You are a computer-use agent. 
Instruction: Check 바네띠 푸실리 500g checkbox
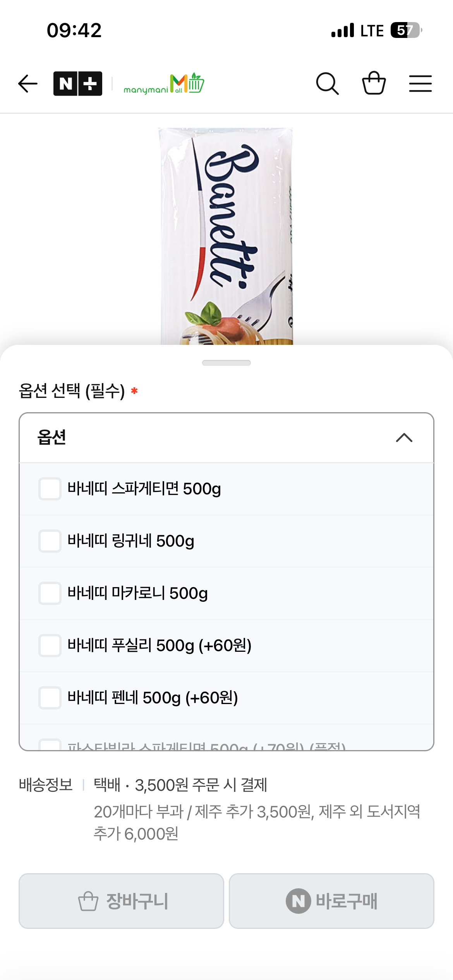50,646
